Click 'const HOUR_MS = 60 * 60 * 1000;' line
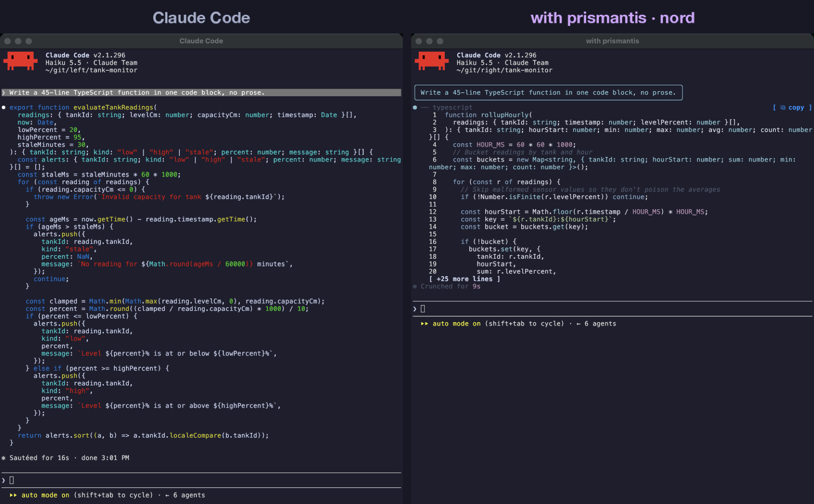 point(514,145)
